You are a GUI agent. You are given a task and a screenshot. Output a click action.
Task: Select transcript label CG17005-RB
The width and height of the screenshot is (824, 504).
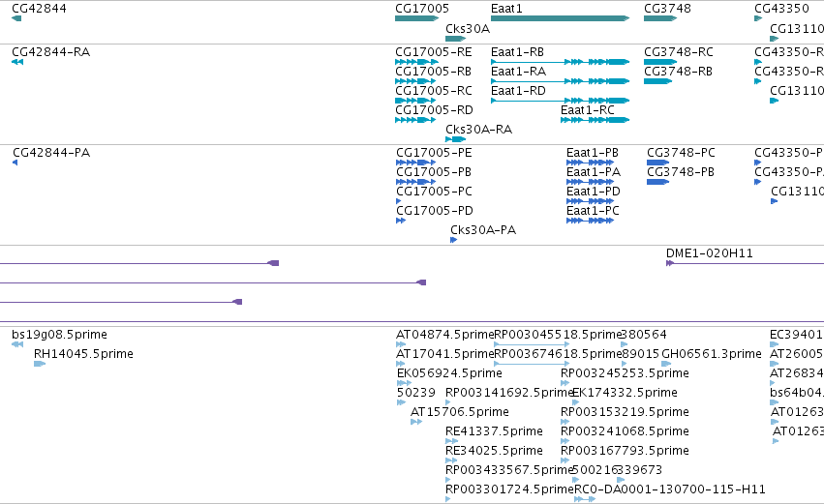pyautogui.click(x=433, y=72)
